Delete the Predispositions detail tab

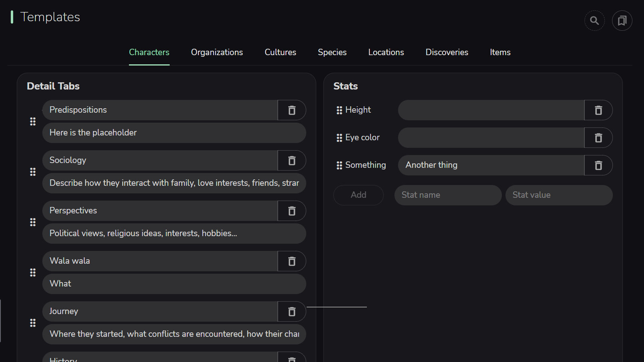click(292, 110)
